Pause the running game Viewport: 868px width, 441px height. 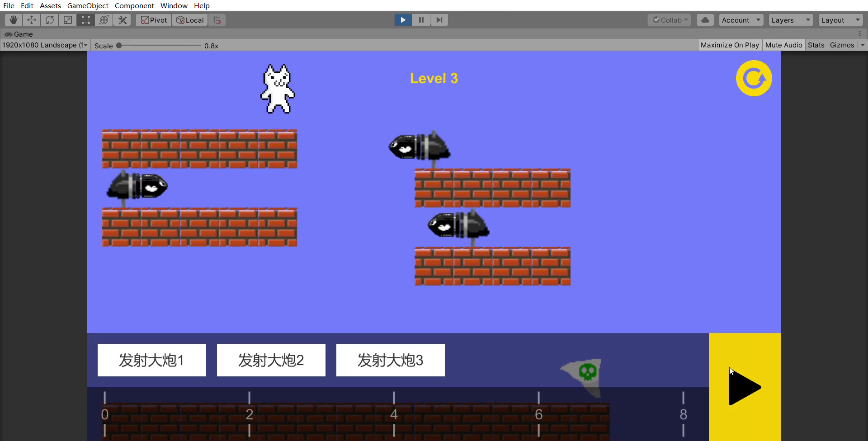421,20
